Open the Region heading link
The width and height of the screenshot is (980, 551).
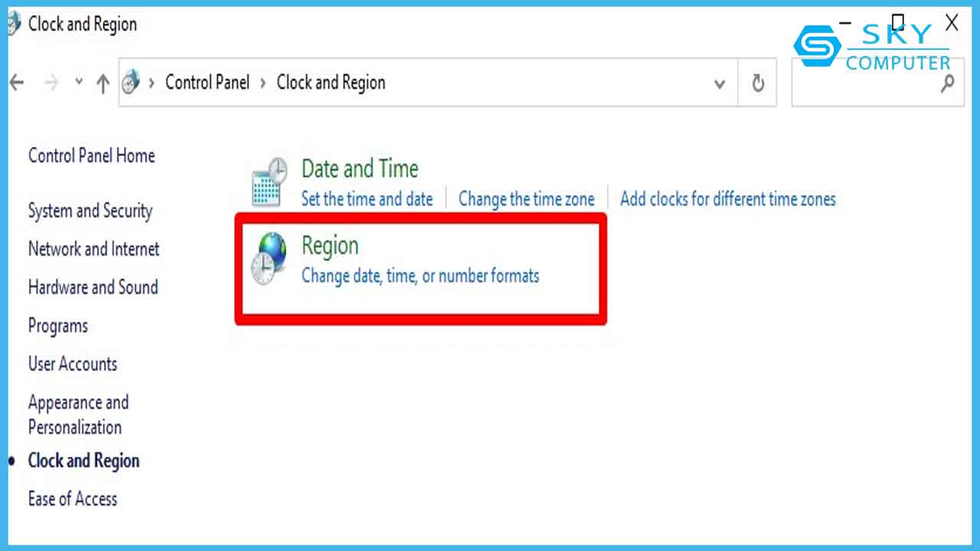click(330, 246)
